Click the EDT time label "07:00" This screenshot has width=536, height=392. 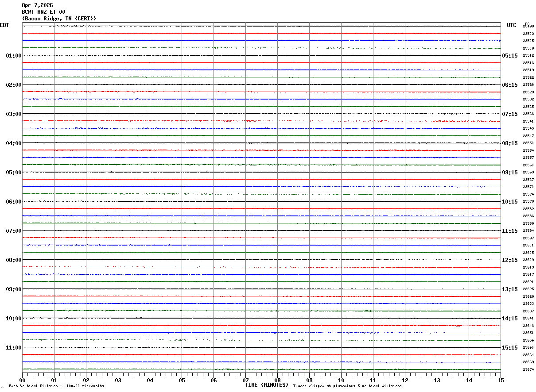tap(14, 231)
